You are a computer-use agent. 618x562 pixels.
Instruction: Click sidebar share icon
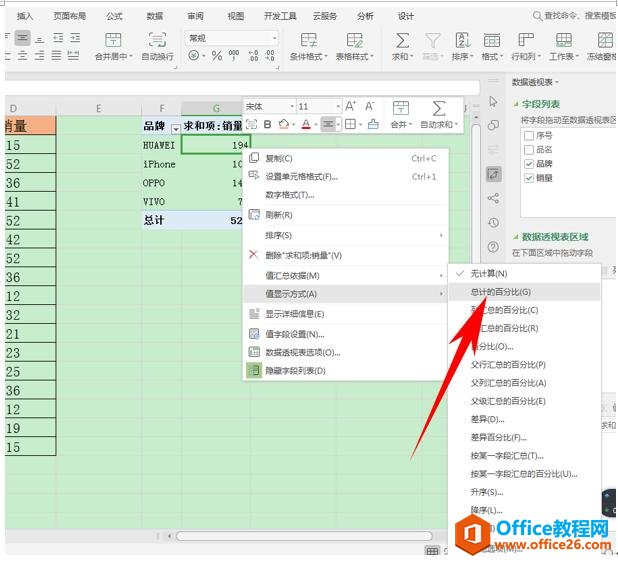(493, 198)
